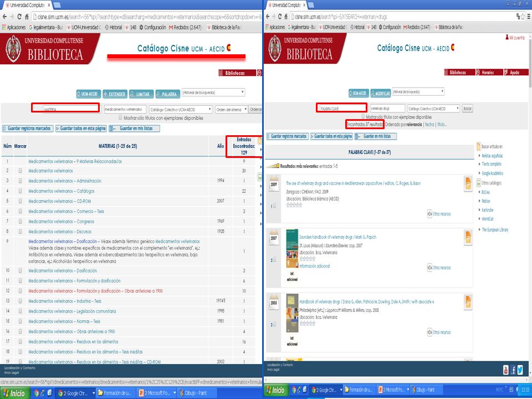Click the Buscar button in the right window

point(467,109)
